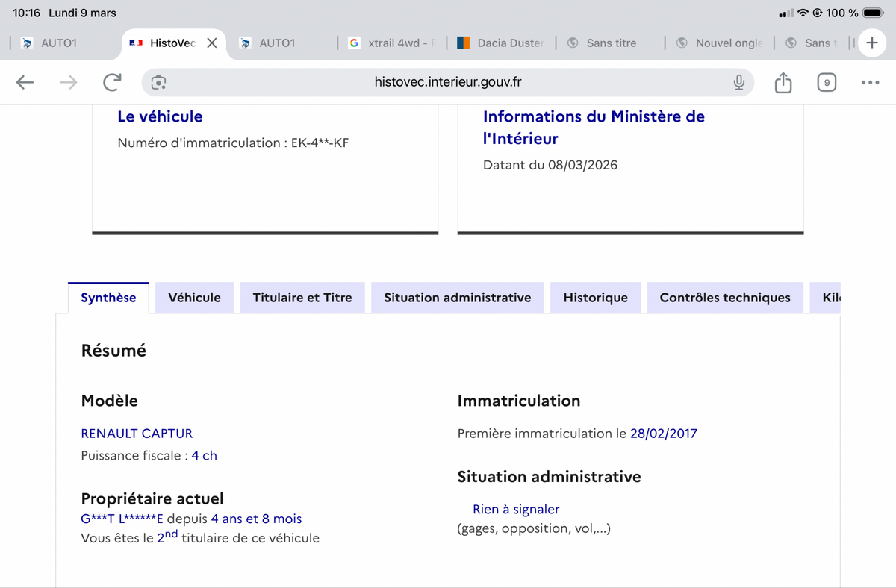Switch to the xtrail 4wd browser tab
Screen dimensions: 896x588
(x=394, y=43)
